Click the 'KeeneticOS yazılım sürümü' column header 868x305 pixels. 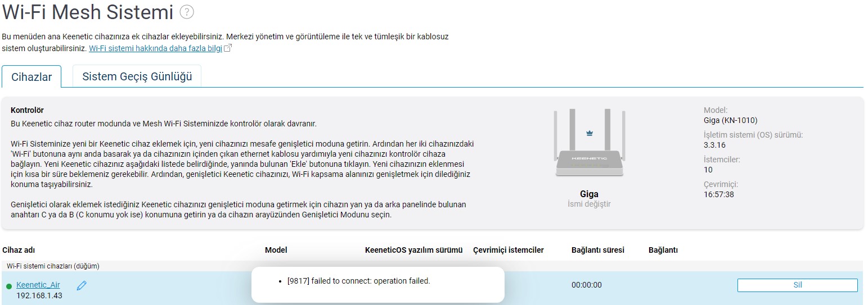tap(413, 250)
